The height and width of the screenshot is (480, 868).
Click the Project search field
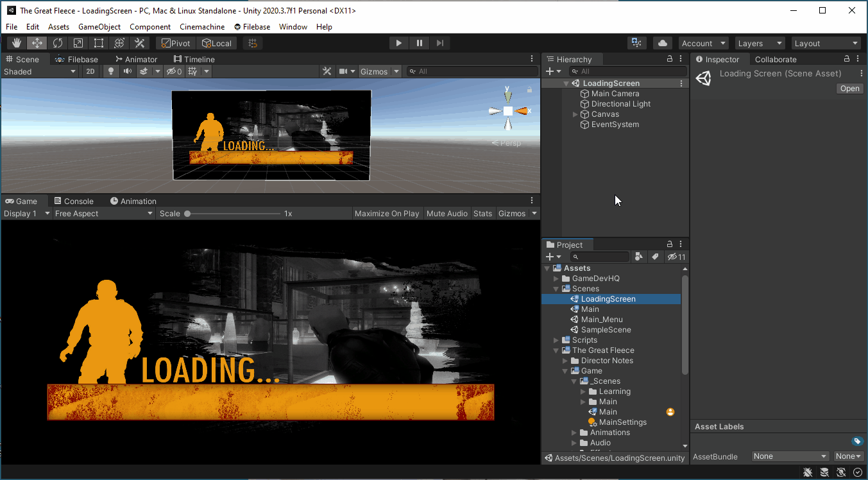pos(600,257)
